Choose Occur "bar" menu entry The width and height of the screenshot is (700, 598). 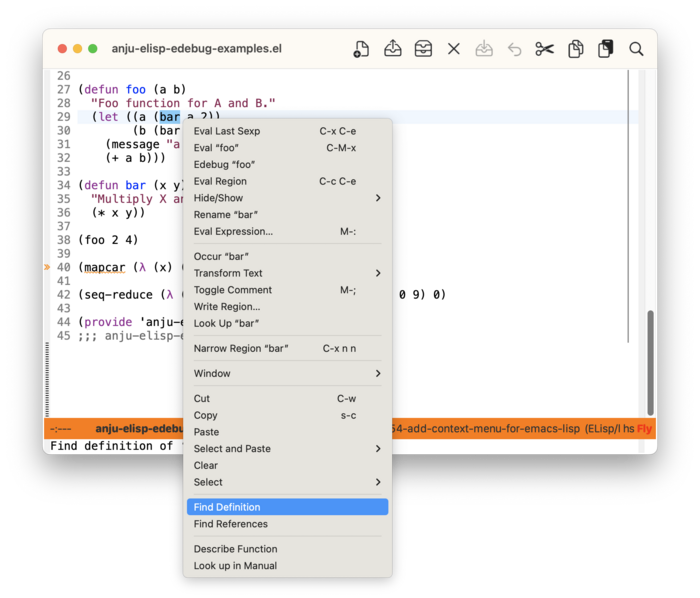pyautogui.click(x=287, y=257)
